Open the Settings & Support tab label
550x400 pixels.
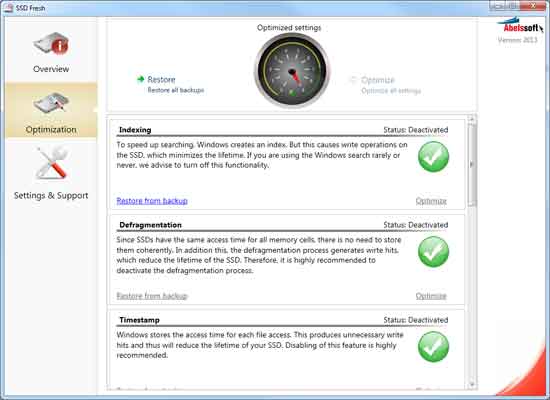51,195
